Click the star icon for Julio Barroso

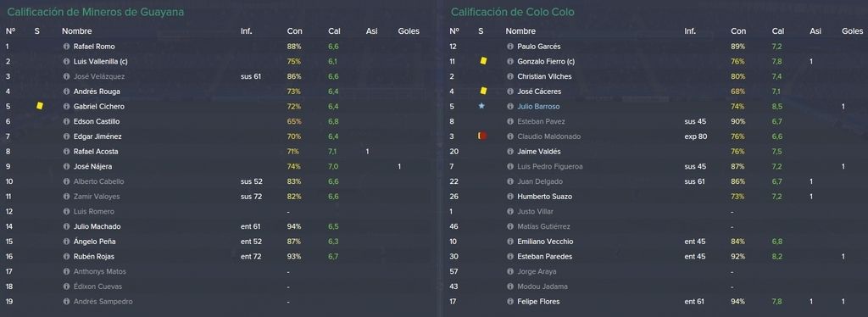481,106
